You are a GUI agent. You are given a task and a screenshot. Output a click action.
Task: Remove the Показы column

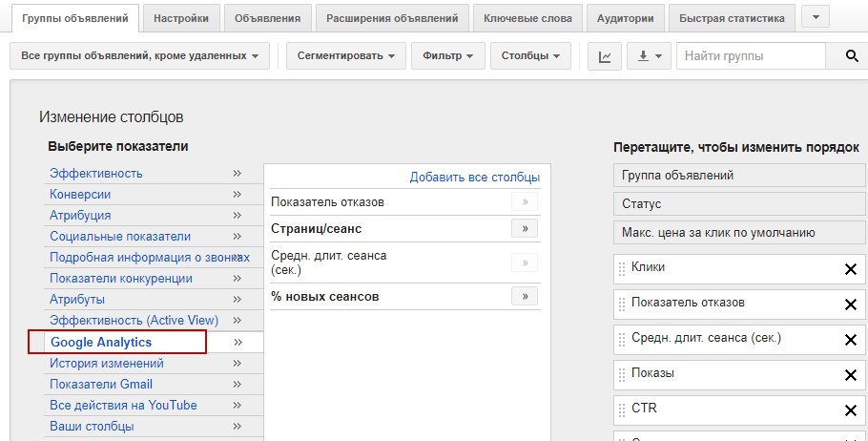point(850,375)
